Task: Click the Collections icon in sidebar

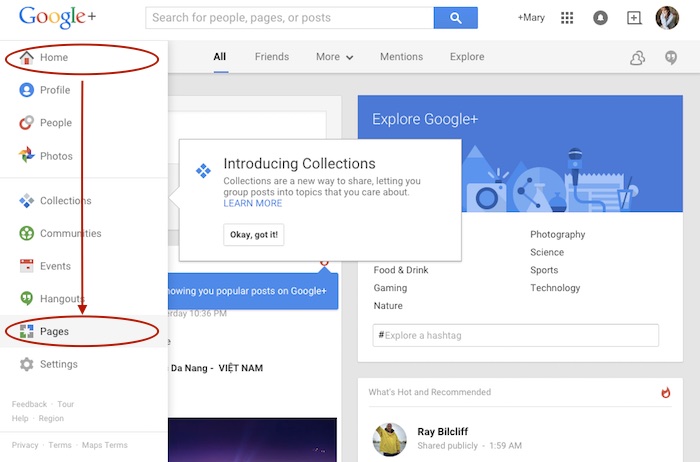Action: [x=26, y=200]
